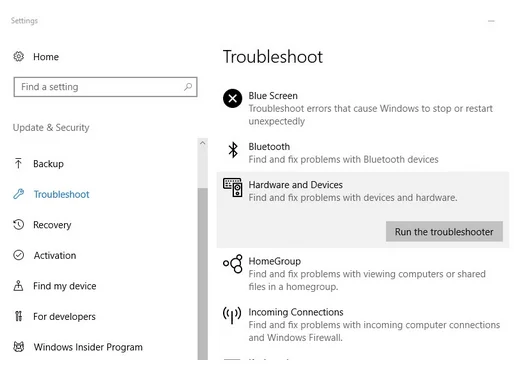Image resolution: width=514 pixels, height=366 pixels.
Task: Open Windows Insider Program page
Action: pos(88,347)
